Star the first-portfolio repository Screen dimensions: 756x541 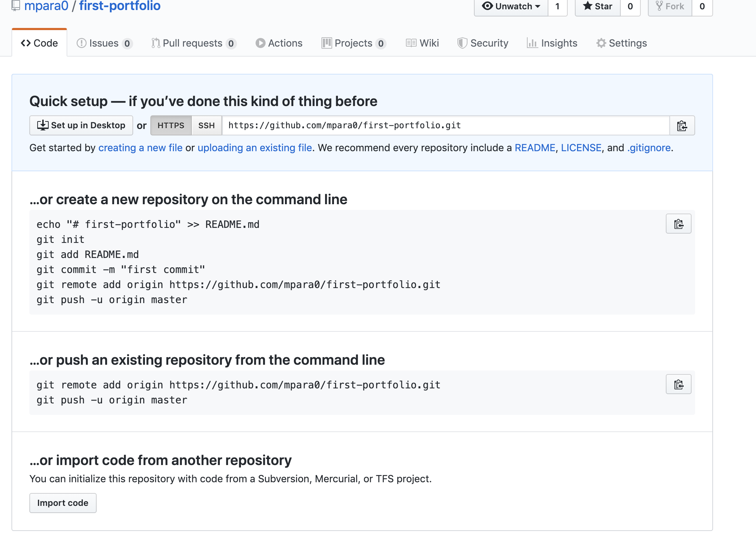(x=597, y=6)
